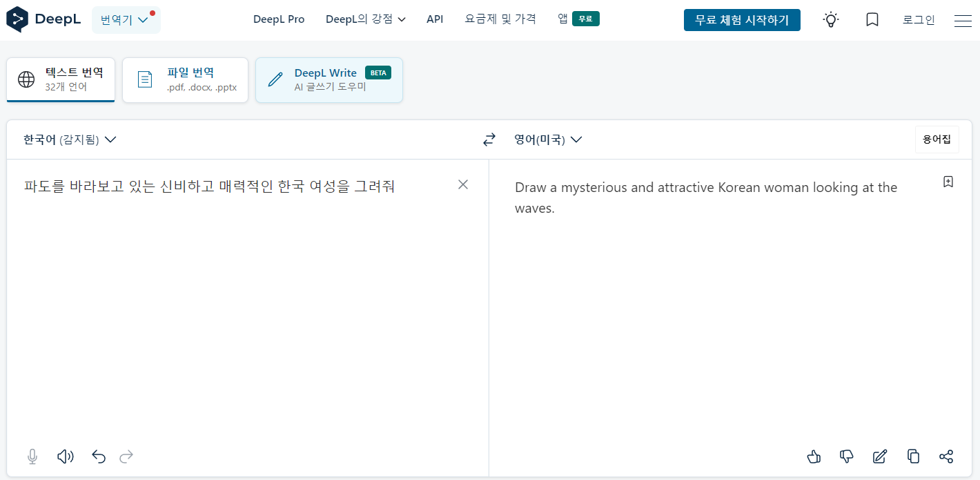Select the 텍스트 번역 tab
The width and height of the screenshot is (980, 480).
pyautogui.click(x=61, y=79)
